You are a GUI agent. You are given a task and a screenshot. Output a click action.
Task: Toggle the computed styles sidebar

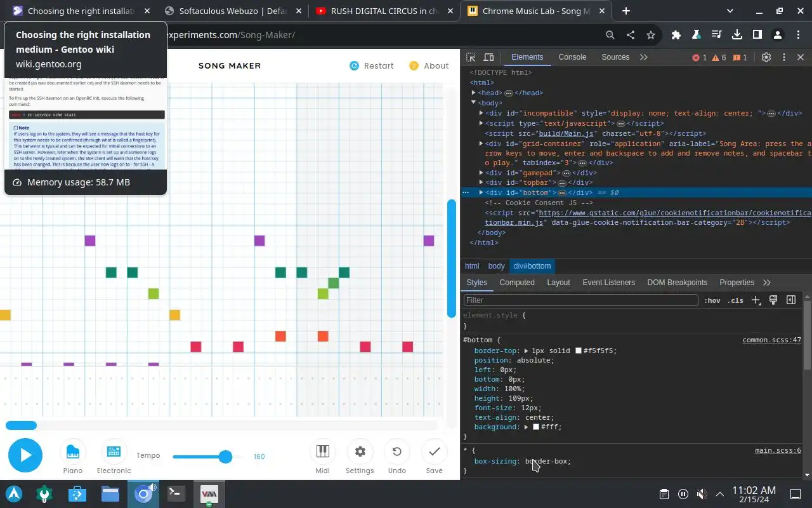[x=791, y=300]
